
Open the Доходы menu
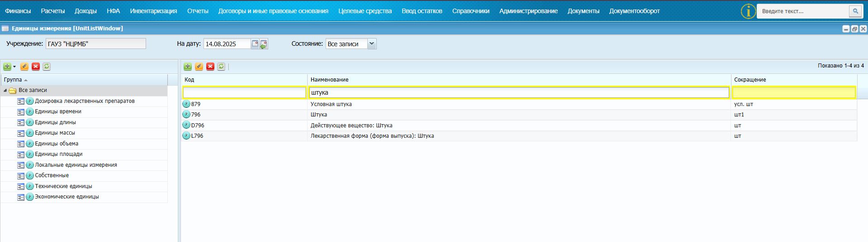(x=85, y=11)
